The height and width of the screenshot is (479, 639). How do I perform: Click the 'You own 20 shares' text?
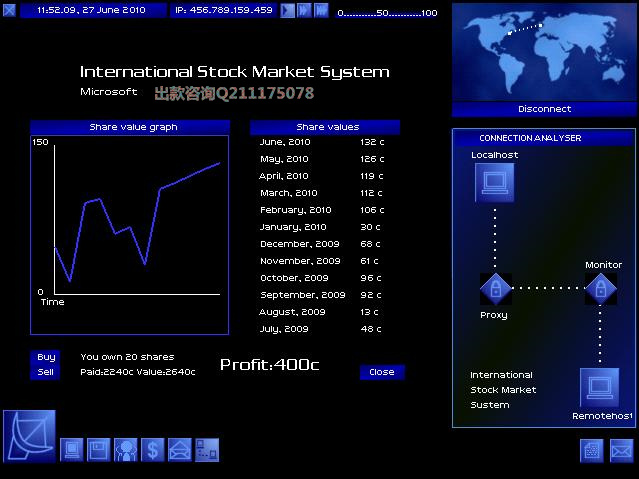(x=127, y=357)
